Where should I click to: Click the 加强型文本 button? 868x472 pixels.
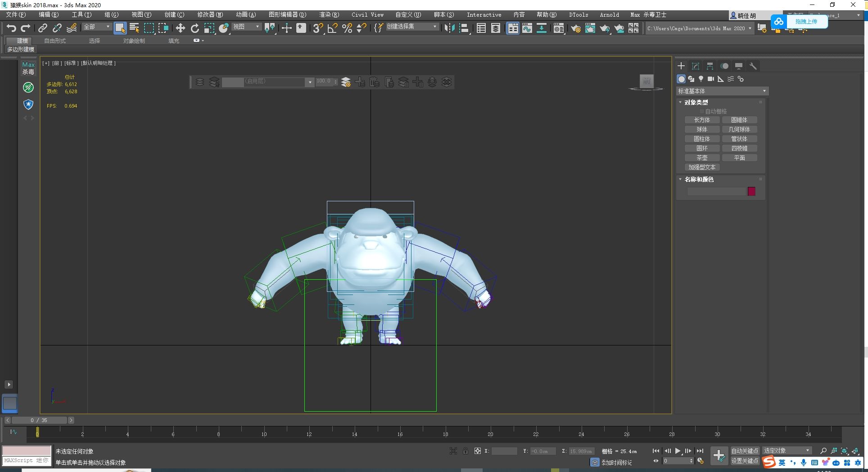(702, 167)
